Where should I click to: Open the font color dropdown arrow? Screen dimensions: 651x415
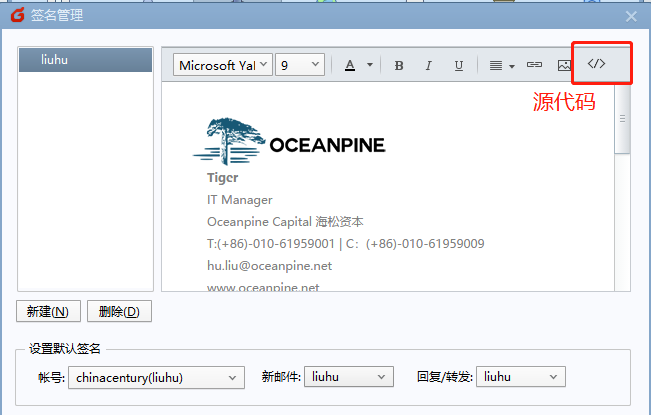pyautogui.click(x=370, y=65)
